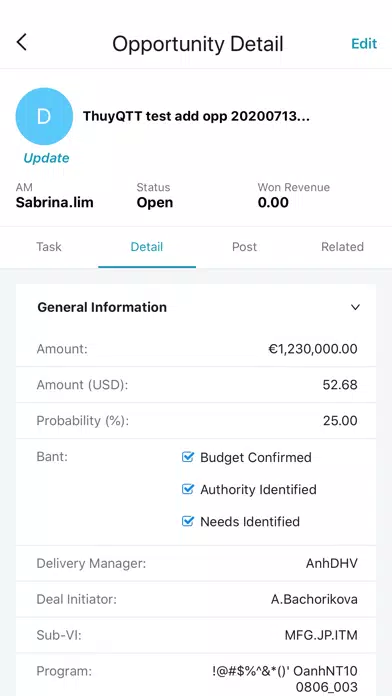
Task: Toggle the Needs Identified checkbox
Action: coord(188,521)
